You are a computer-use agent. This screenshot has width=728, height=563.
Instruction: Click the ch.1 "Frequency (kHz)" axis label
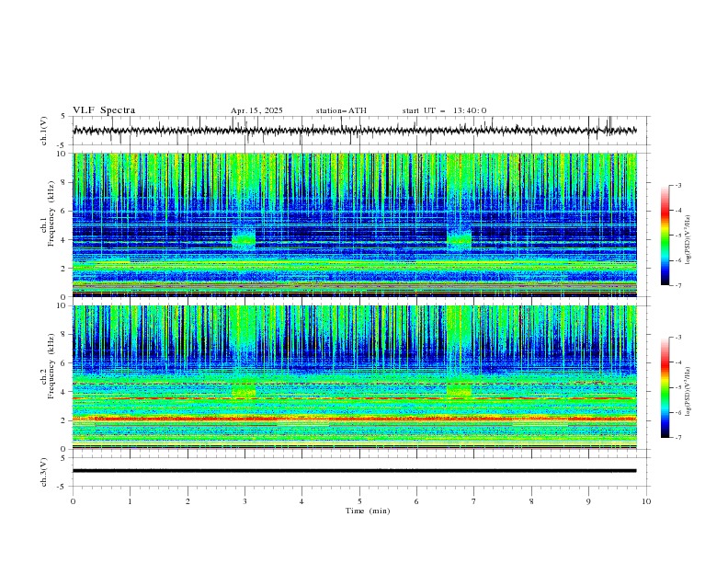pos(51,212)
